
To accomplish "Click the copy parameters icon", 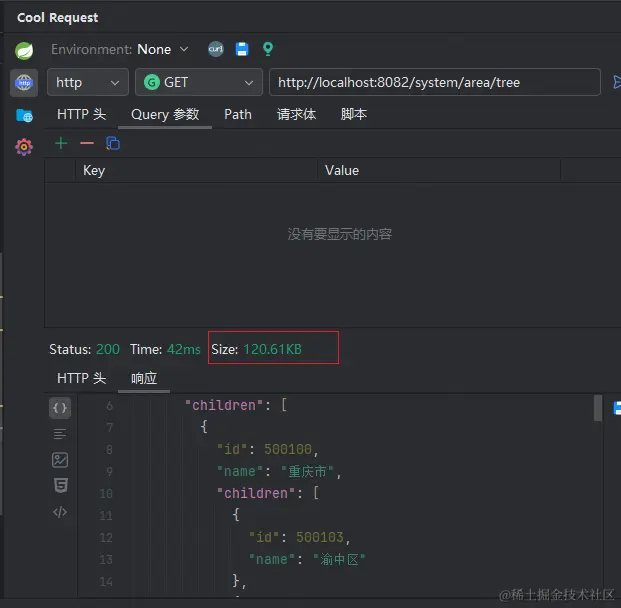I will 113,143.
